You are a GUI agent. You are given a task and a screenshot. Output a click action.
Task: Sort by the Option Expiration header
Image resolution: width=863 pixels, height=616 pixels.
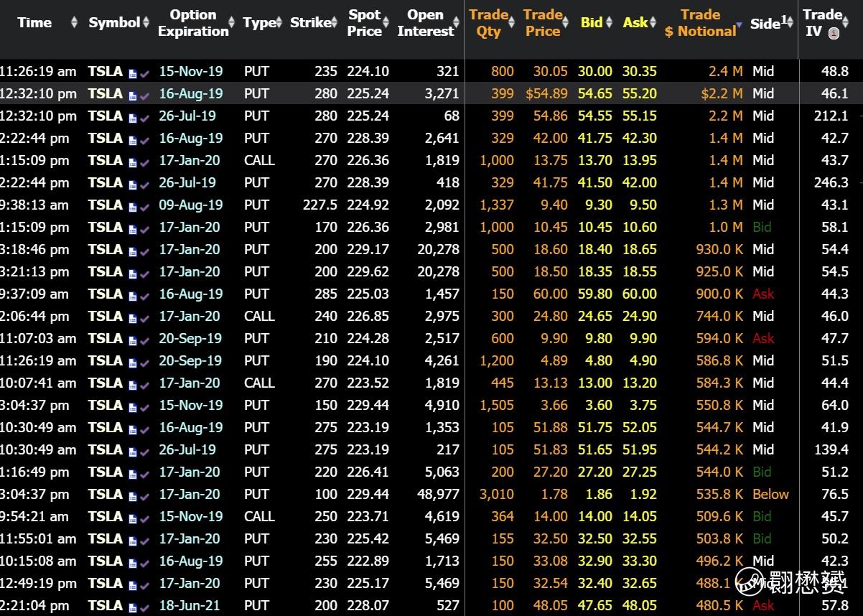click(193, 23)
